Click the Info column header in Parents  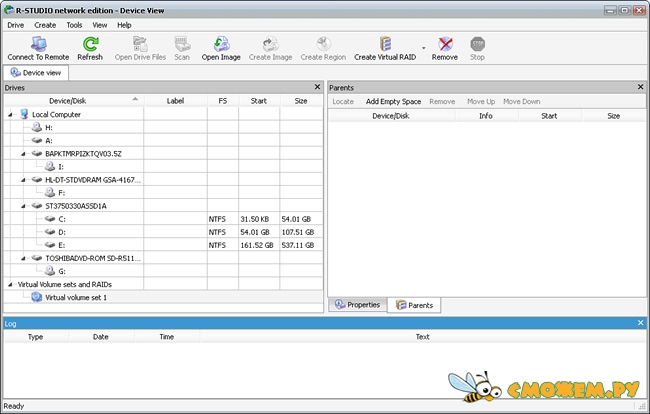486,116
